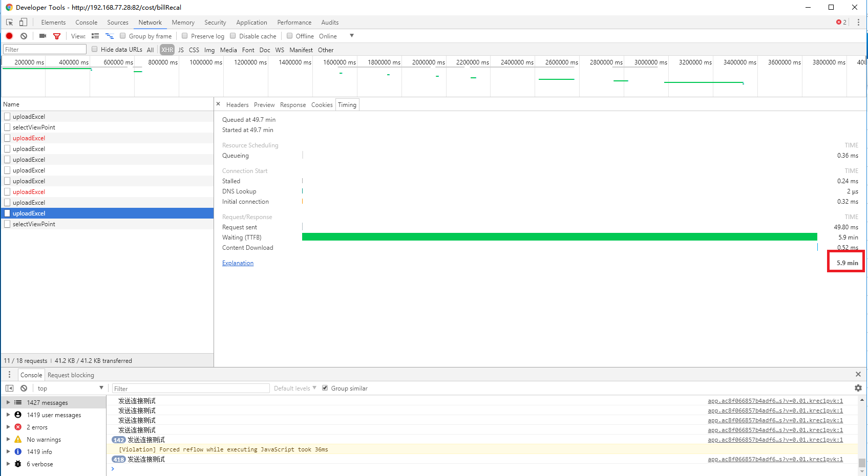Viewport: 868px width, 476px height.
Task: Enable Disable cache checkbox
Action: pos(233,36)
